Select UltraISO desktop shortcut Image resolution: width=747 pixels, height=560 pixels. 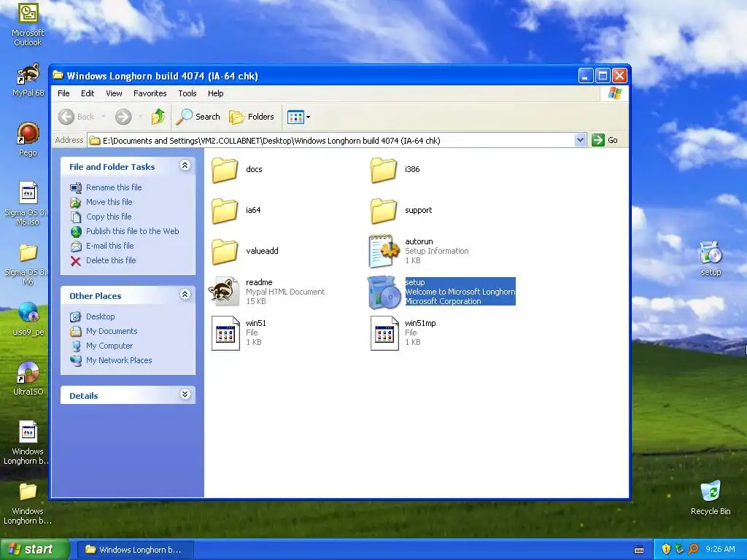[28, 378]
